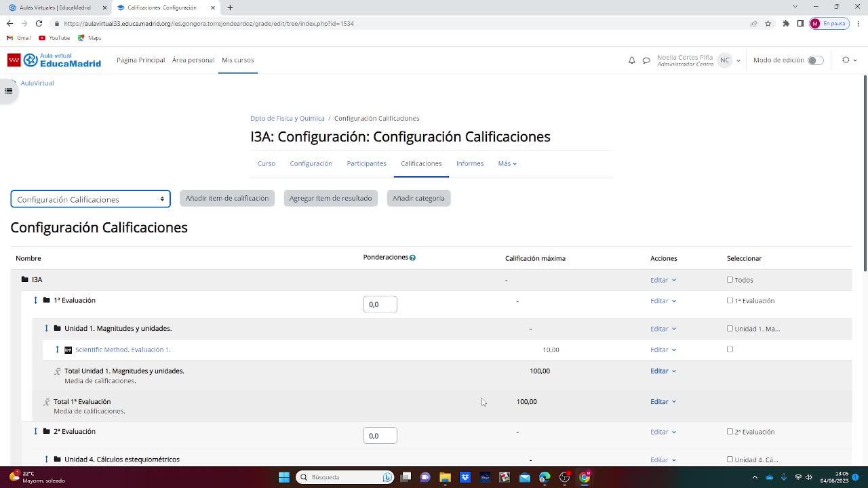Viewport: 868px width, 488px height.
Task: Open Editar menu for Total Unidad 1
Action: (663, 371)
